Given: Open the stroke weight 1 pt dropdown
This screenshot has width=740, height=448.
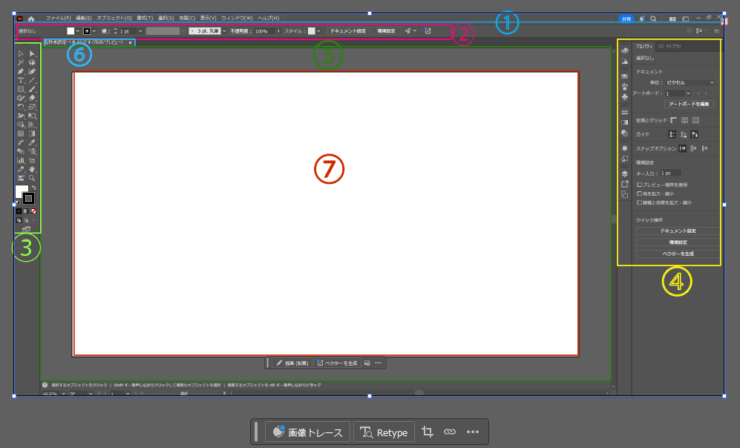Looking at the screenshot, I should (140, 31).
